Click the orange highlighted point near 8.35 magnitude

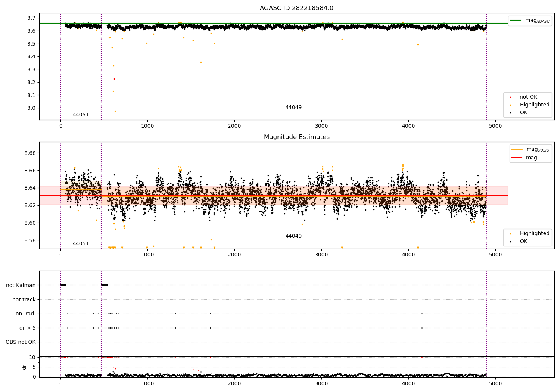[x=201, y=62]
